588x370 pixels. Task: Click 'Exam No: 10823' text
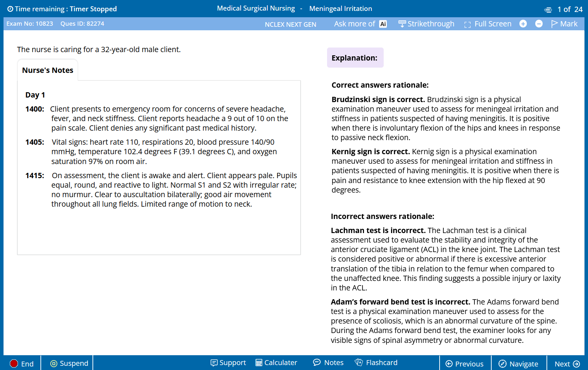(x=30, y=24)
